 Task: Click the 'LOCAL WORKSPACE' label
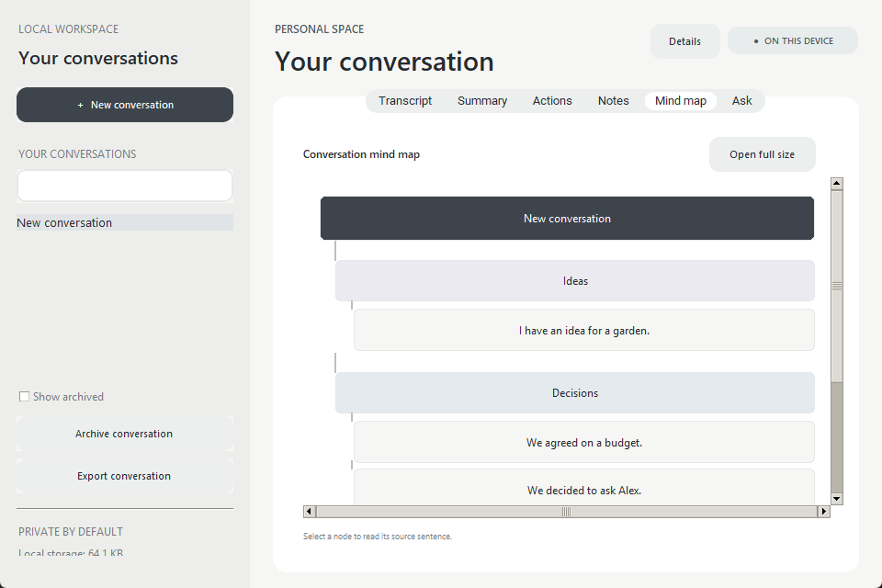click(68, 29)
